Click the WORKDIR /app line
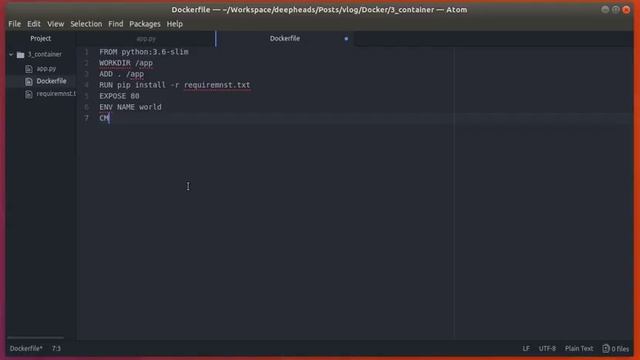640x360 pixels. [x=126, y=63]
